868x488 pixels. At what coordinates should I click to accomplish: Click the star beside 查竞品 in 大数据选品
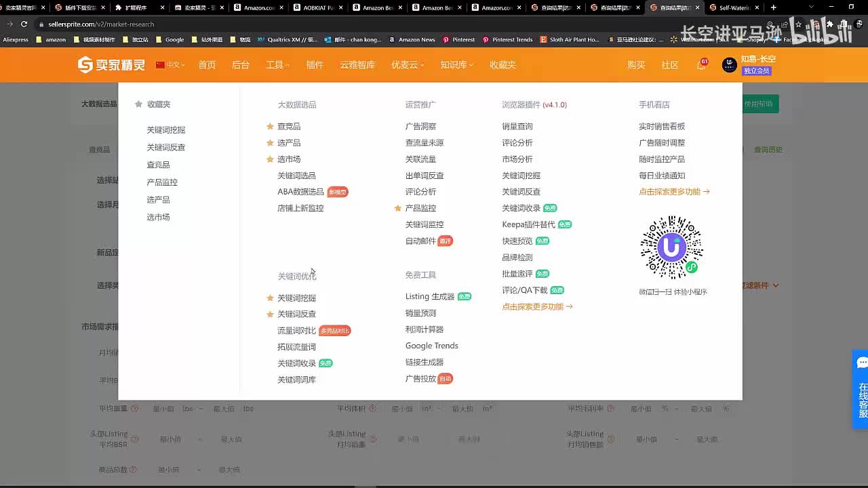pyautogui.click(x=270, y=126)
